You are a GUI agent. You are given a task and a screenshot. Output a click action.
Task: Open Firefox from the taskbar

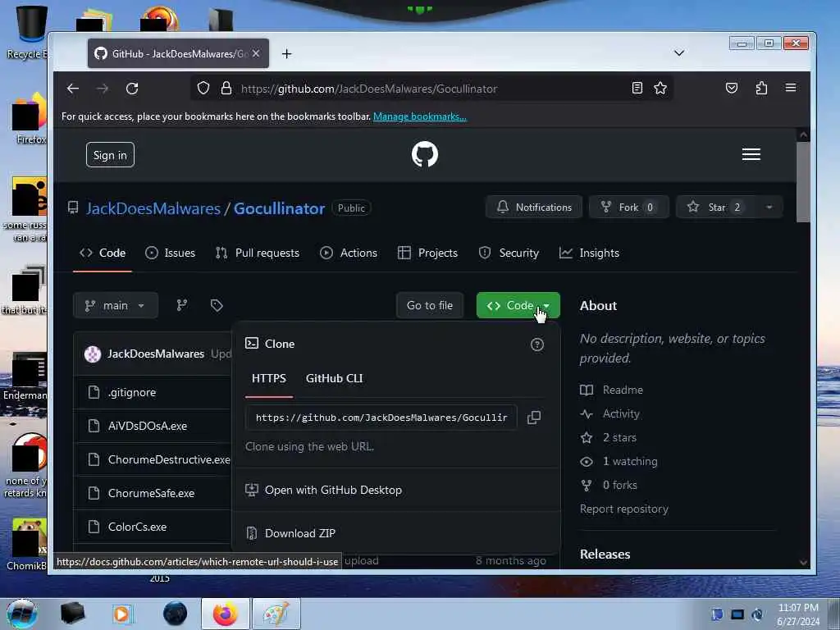coord(226,614)
